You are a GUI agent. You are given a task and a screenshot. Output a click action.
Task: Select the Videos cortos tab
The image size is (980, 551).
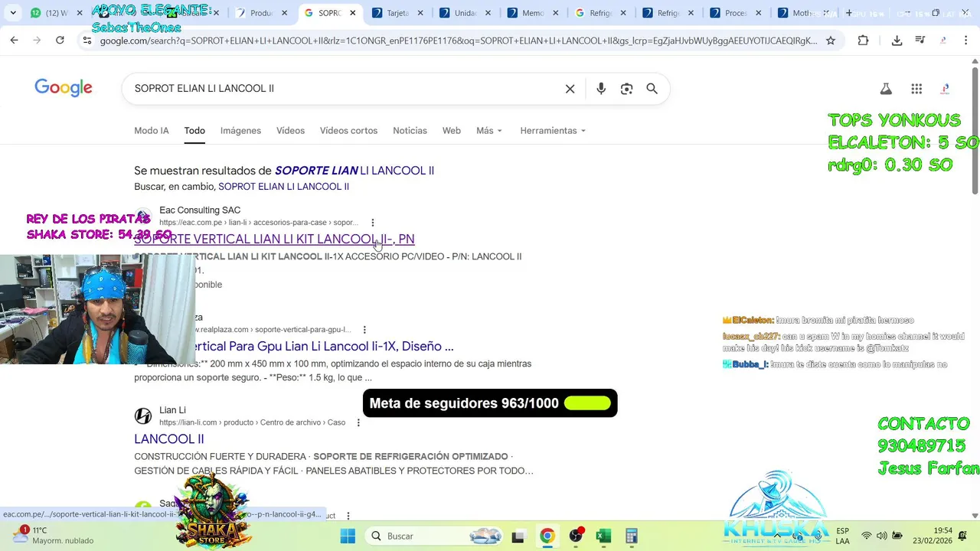click(x=348, y=131)
